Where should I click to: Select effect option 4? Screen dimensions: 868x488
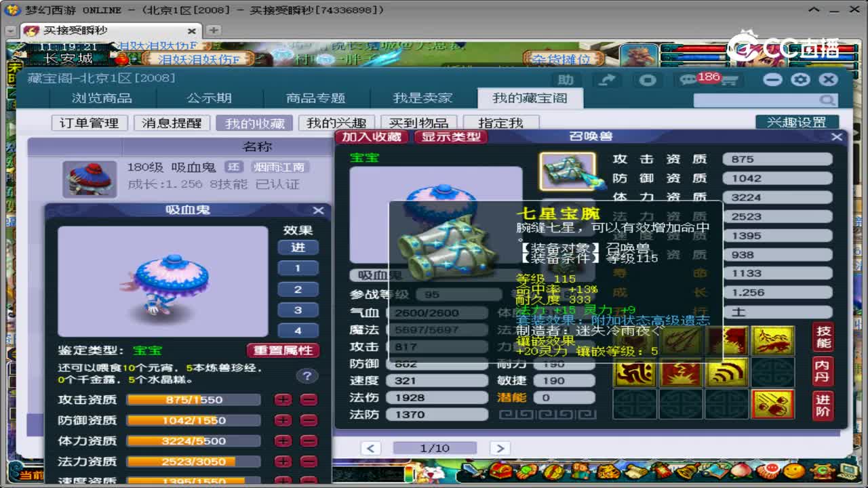click(x=298, y=331)
